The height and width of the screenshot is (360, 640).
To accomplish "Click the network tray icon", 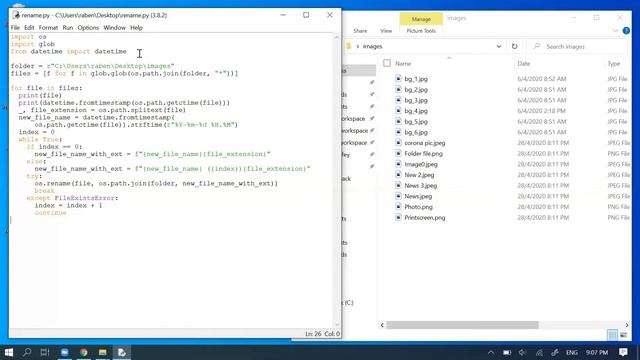I will coord(539,352).
